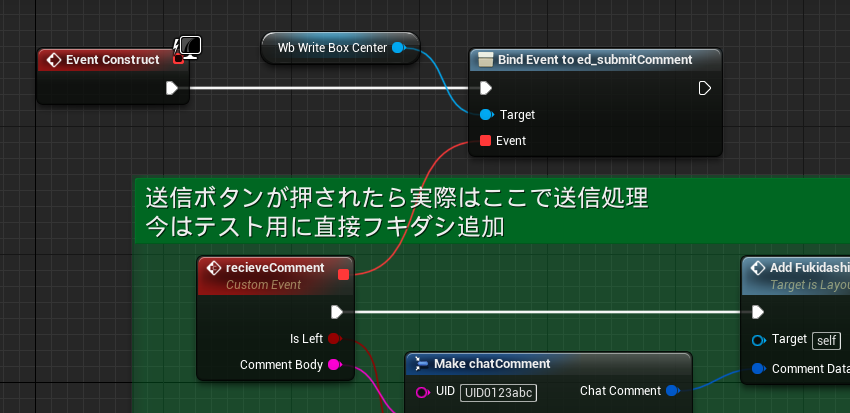Click the Comment Body magenta pin

click(x=335, y=365)
